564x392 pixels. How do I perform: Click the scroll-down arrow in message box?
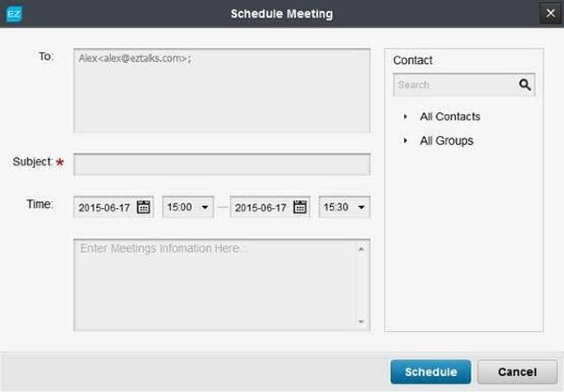click(x=360, y=322)
